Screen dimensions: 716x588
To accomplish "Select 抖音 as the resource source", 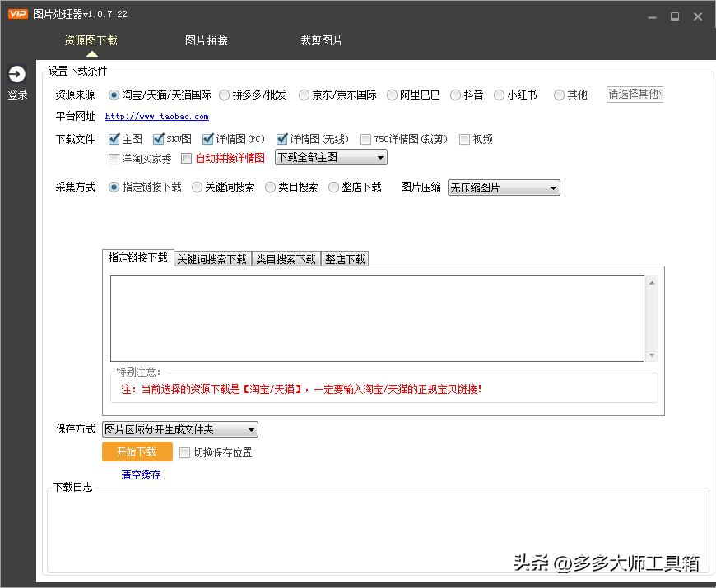I will coord(455,95).
